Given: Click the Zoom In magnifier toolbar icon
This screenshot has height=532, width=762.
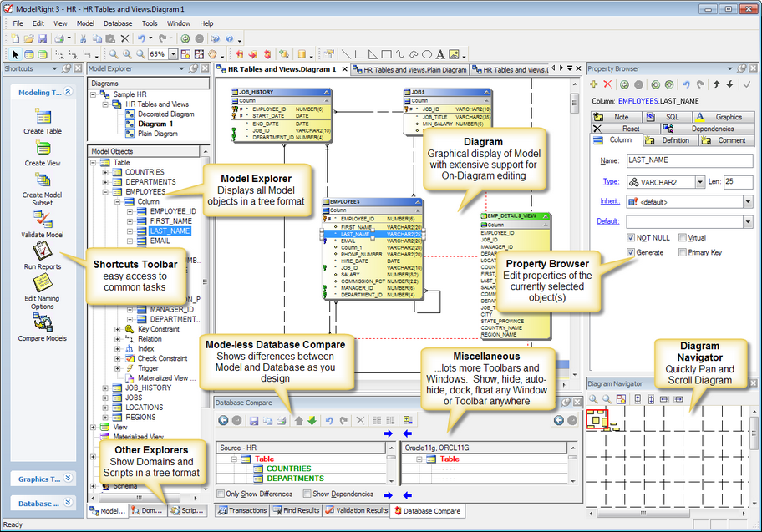Looking at the screenshot, I should (125, 54).
